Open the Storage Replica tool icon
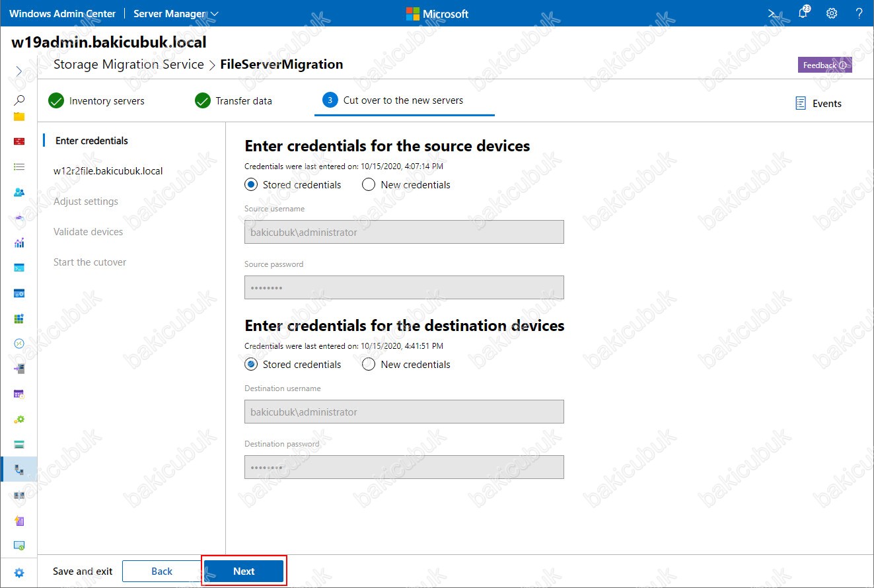874x588 pixels. click(x=19, y=495)
